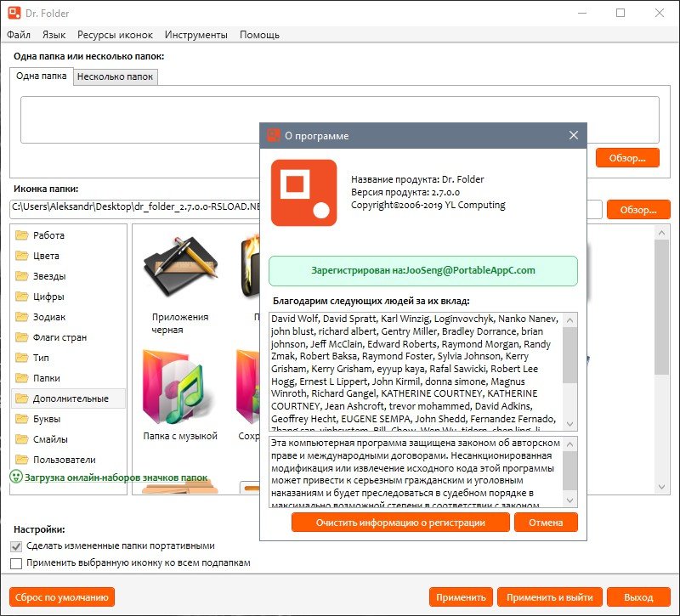Open the Помощь menu

pyautogui.click(x=259, y=35)
